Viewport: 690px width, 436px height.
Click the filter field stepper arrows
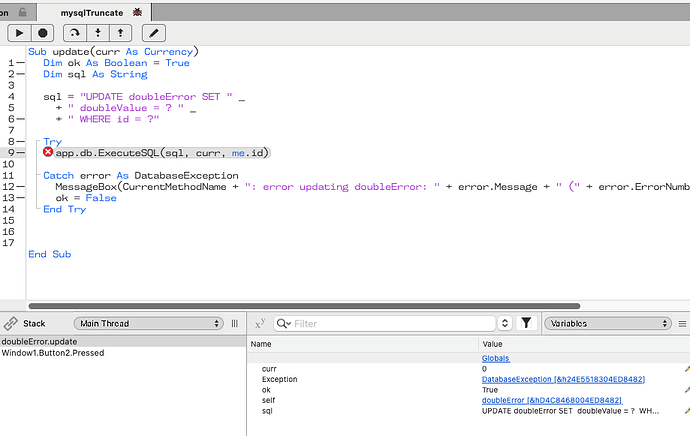coord(505,323)
